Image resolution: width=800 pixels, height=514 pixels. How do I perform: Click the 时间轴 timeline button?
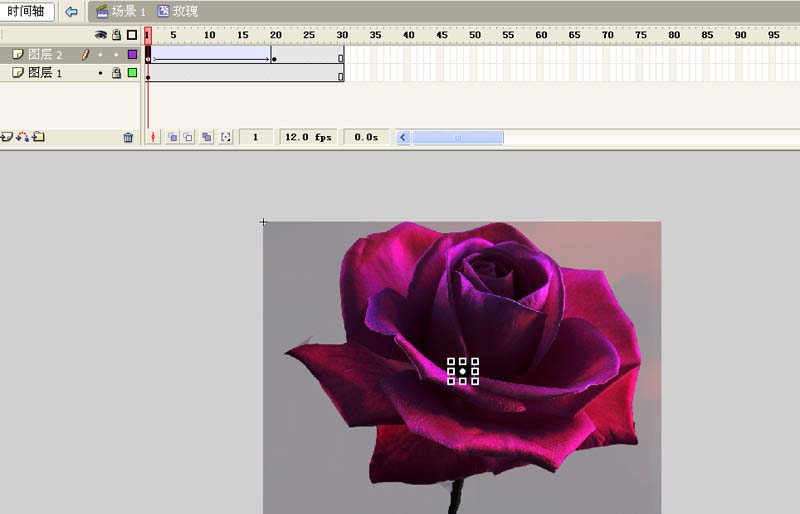click(27, 11)
